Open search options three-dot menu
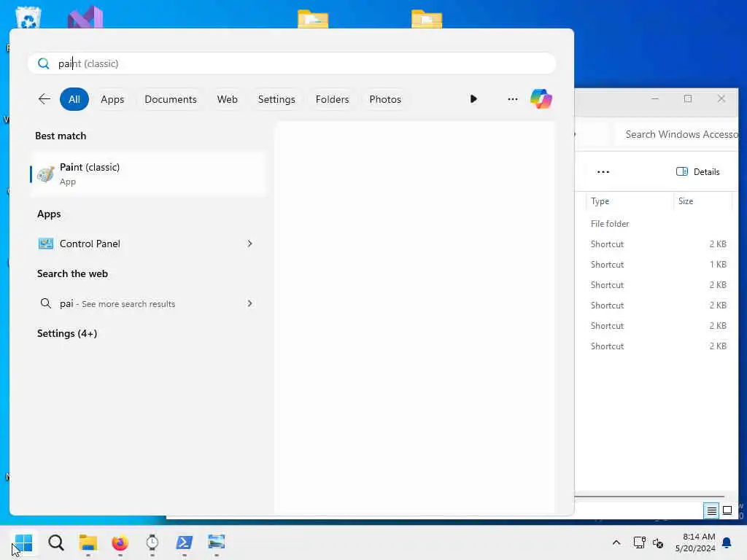This screenshot has height=560, width=747. coord(513,99)
